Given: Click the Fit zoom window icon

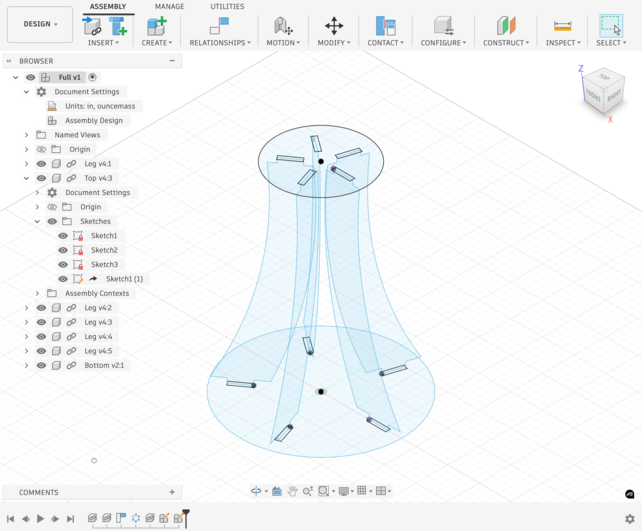Looking at the screenshot, I should coord(323,490).
